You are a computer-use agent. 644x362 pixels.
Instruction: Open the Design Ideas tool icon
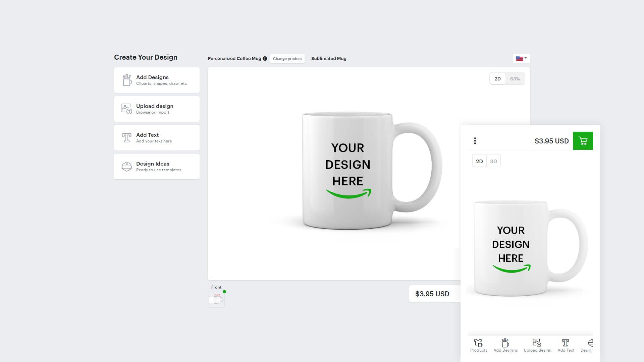[x=126, y=166]
